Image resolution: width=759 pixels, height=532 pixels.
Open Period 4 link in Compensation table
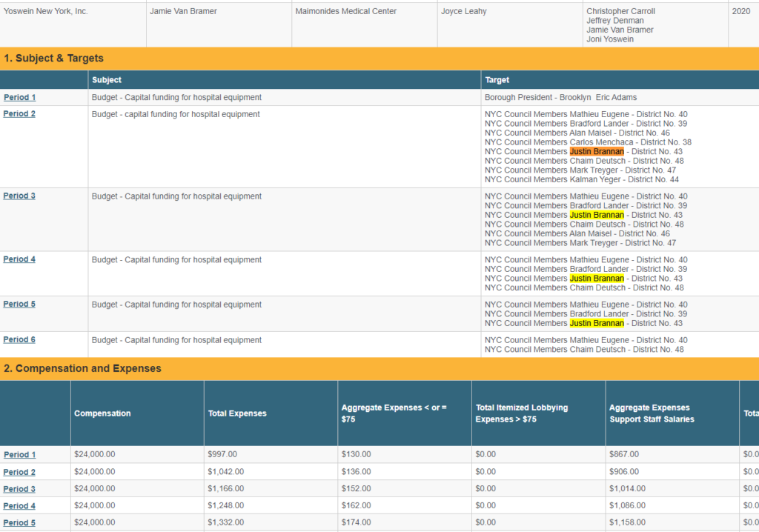point(19,506)
